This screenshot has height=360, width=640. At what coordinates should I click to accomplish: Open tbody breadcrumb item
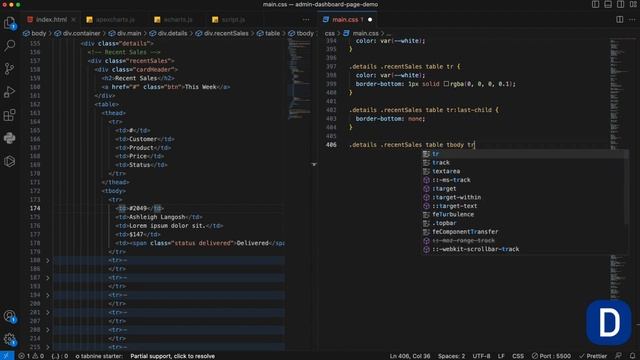tap(301, 33)
